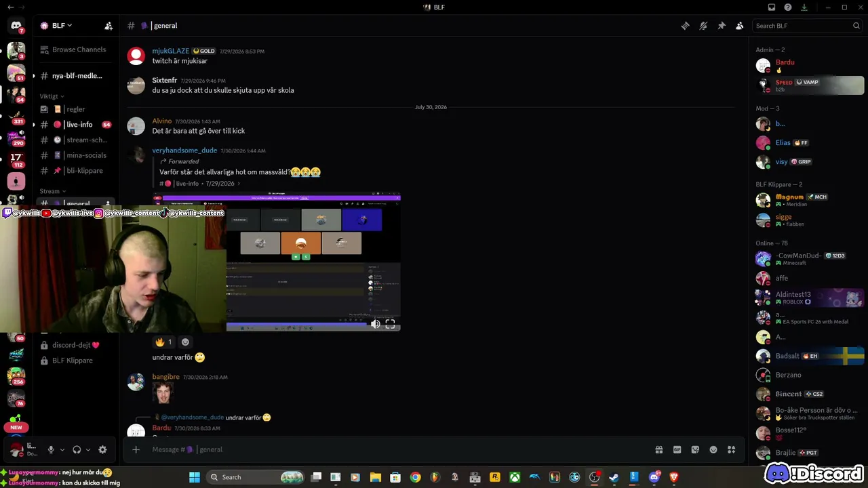The width and height of the screenshot is (868, 488).
Task: Toggle the fire reaction on forwarded message
Action: click(x=164, y=342)
